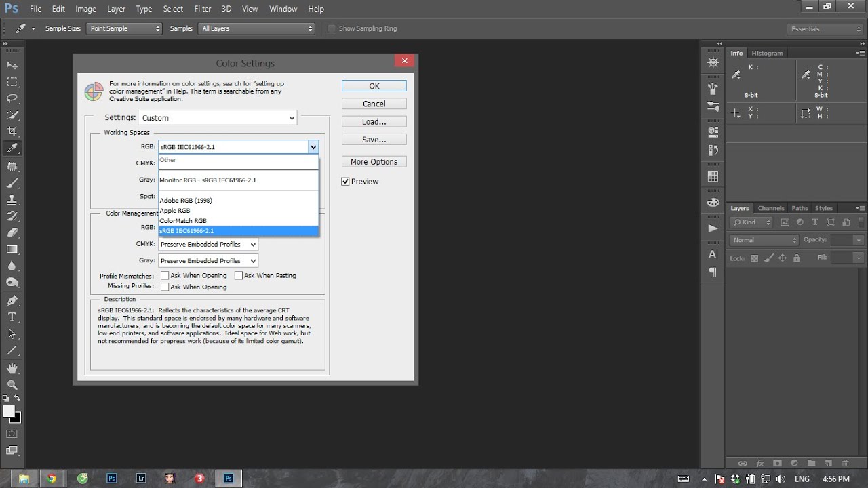Screen dimensions: 868x488
Task: Select the History Brush tool
Action: [x=12, y=216]
